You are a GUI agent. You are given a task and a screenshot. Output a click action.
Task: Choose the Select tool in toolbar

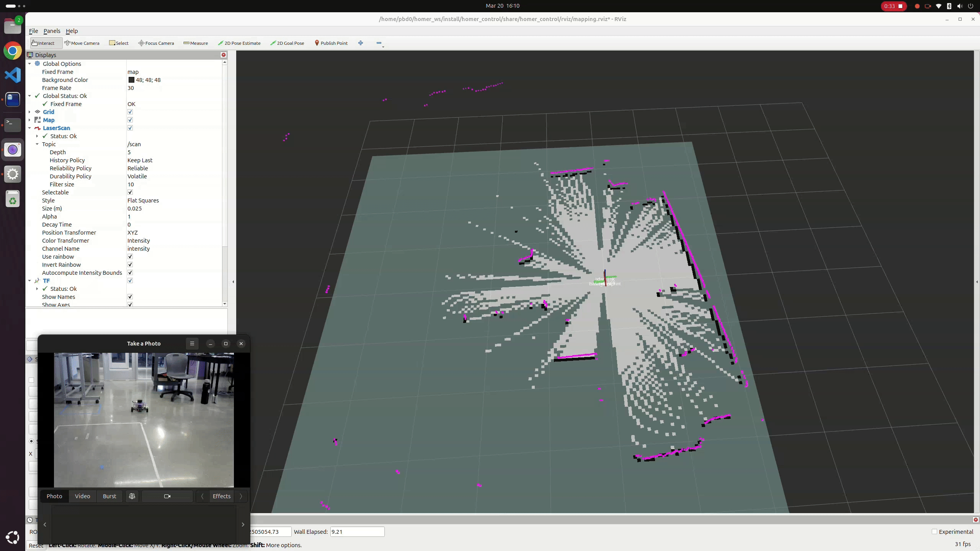click(x=119, y=43)
